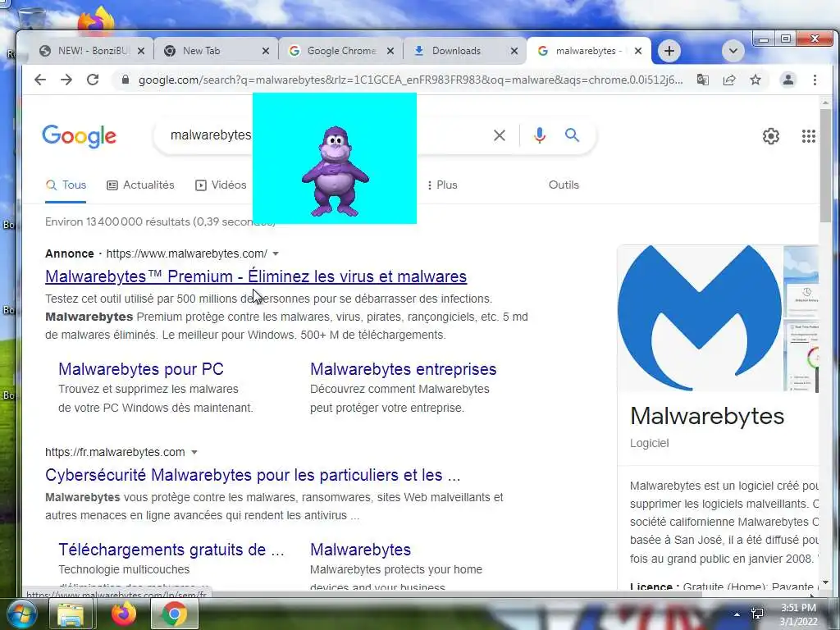
Task: Open the Malwarebytes sitelink under fr.malwarebytes.com
Action: tap(361, 550)
